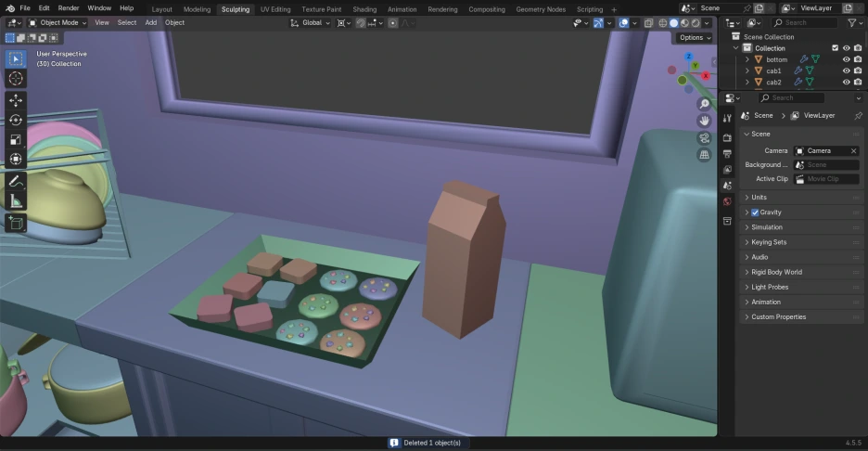Switch to material preview shading

pos(684,22)
